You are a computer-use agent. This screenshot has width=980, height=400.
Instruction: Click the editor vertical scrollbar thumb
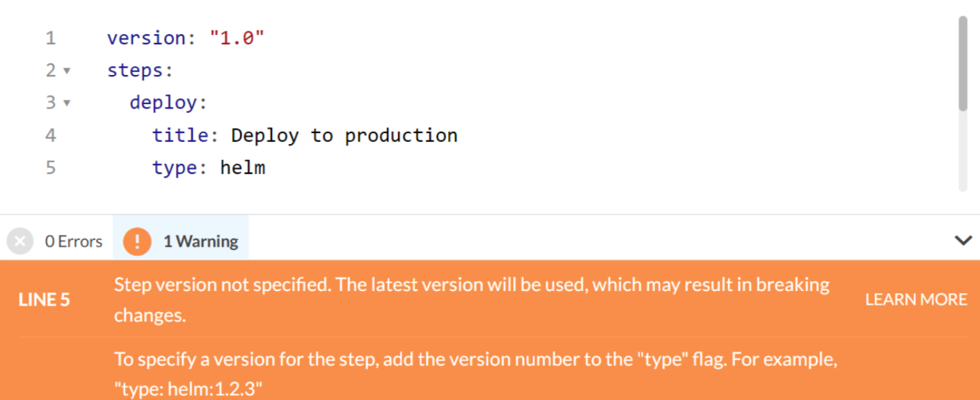coord(963,64)
